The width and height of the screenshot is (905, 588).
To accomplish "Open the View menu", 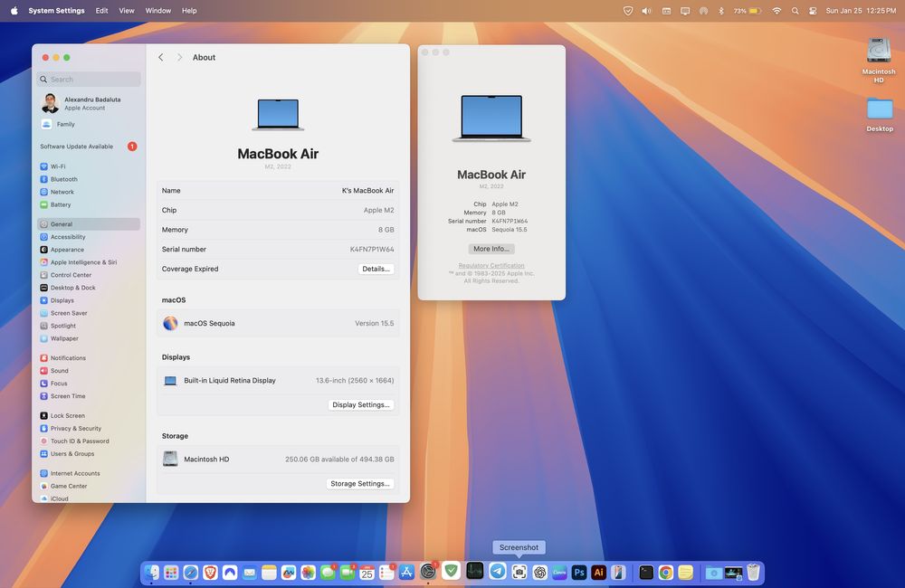I will [127, 10].
